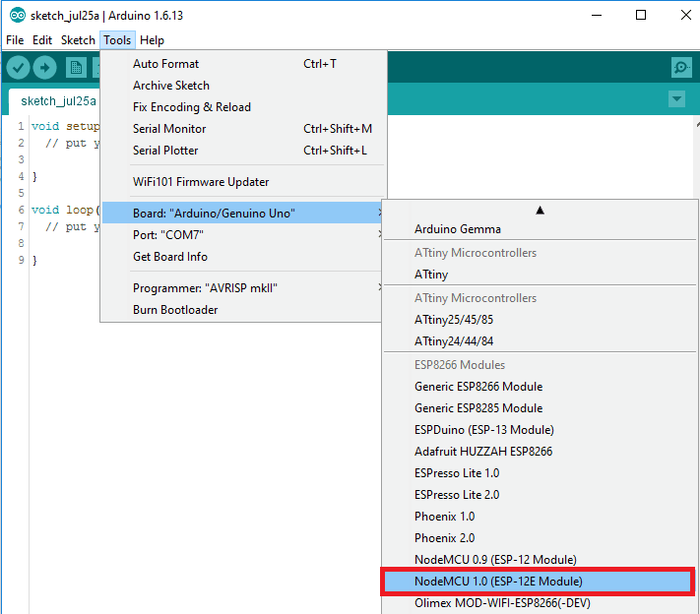Choose ATtiny25/45/85 board
The image size is (700, 614).
540,320
